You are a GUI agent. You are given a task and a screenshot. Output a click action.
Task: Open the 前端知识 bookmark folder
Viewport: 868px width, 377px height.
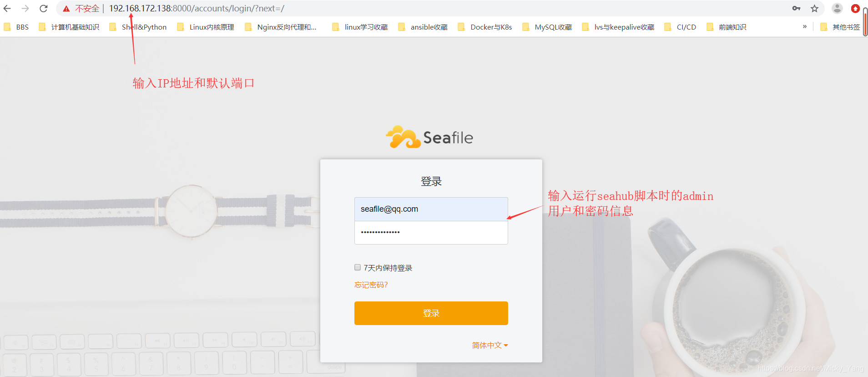(727, 27)
